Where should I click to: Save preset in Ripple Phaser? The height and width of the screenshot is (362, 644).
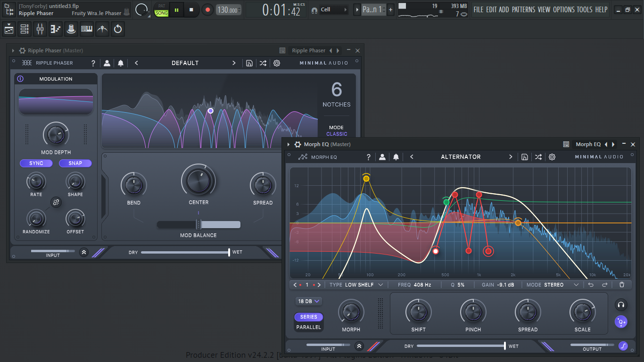click(249, 63)
